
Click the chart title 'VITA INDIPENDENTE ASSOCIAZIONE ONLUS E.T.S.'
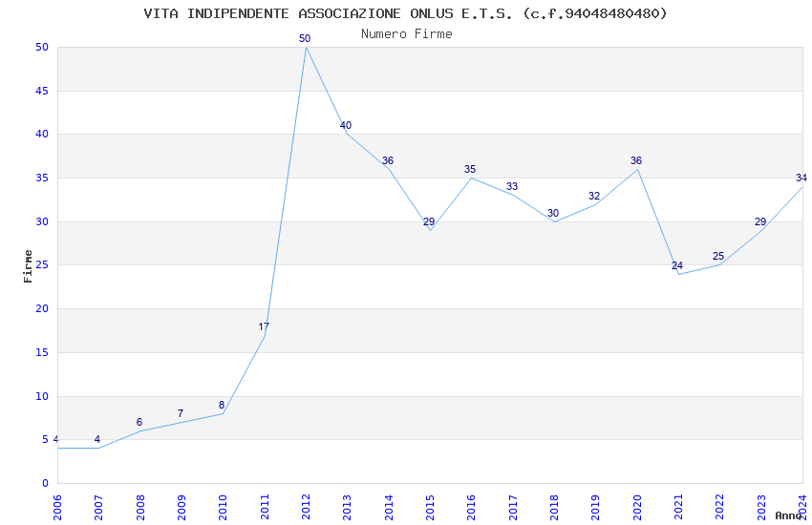point(328,13)
